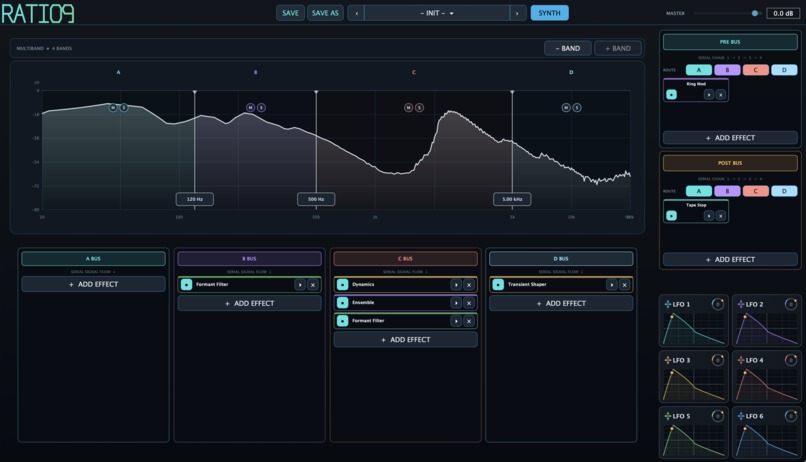806x462 pixels.
Task: Expand the Ring Mod effect panel
Action: click(x=709, y=95)
